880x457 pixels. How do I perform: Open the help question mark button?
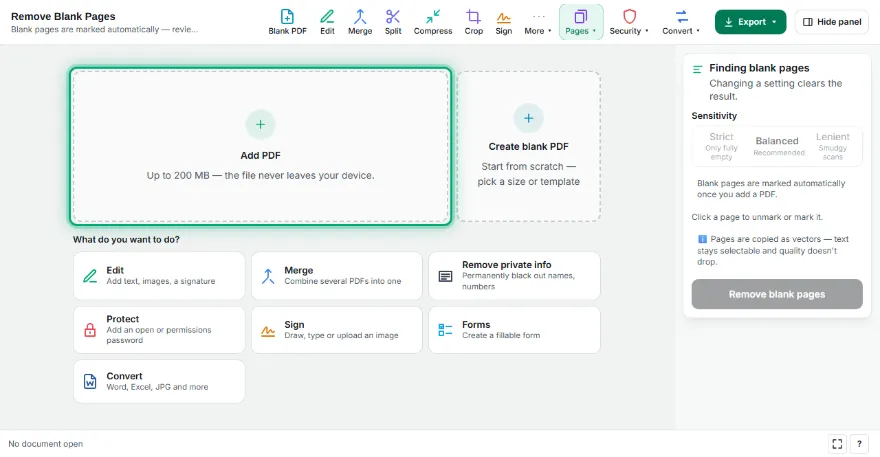[x=859, y=444]
